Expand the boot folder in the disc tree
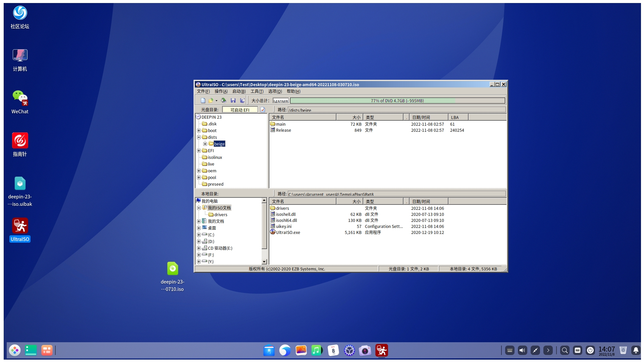 pyautogui.click(x=199, y=131)
